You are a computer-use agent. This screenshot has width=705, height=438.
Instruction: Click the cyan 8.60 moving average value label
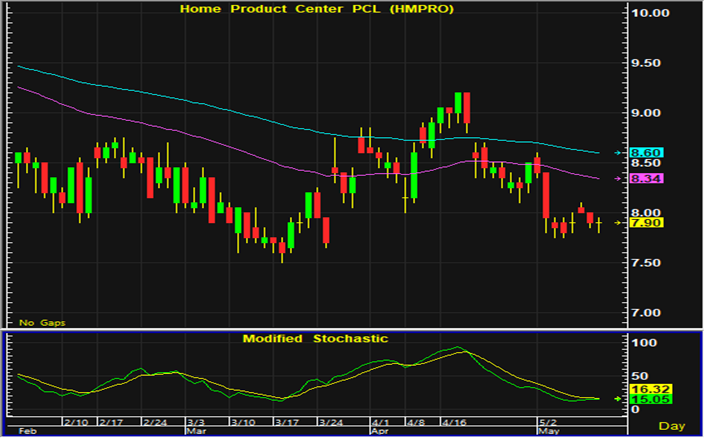647,153
